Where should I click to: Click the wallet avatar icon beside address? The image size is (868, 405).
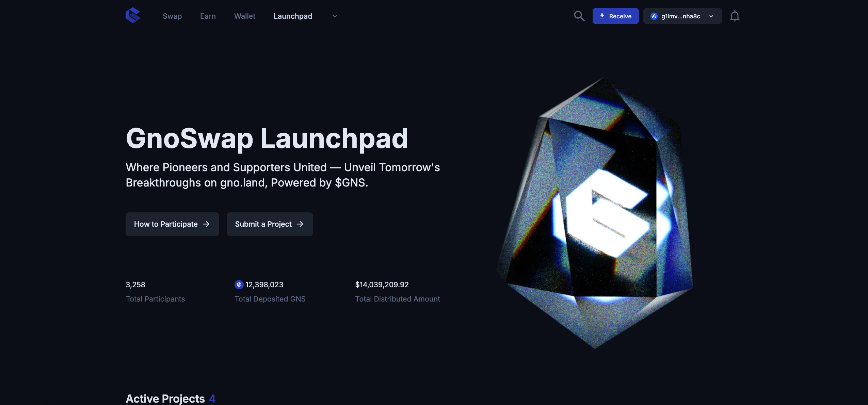tap(654, 16)
